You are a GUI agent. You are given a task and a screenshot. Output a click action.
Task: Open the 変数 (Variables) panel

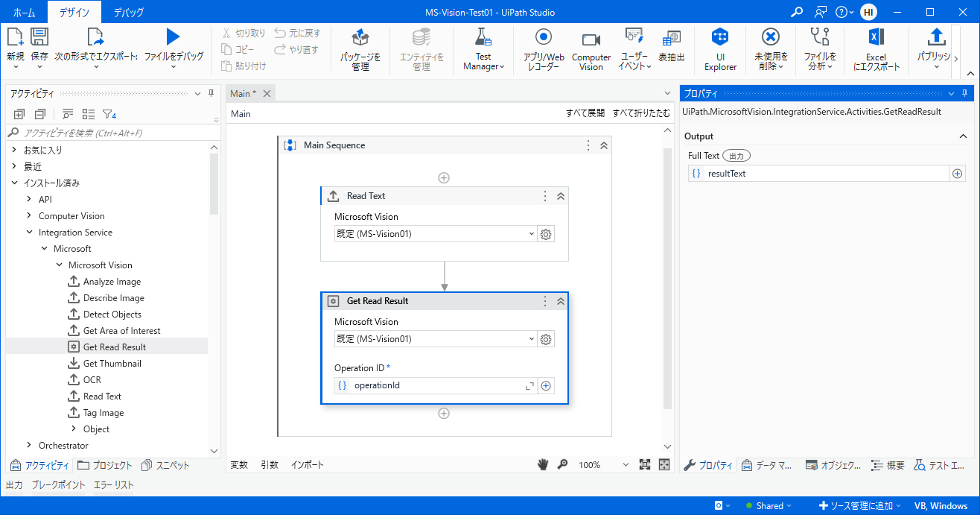pyautogui.click(x=239, y=464)
